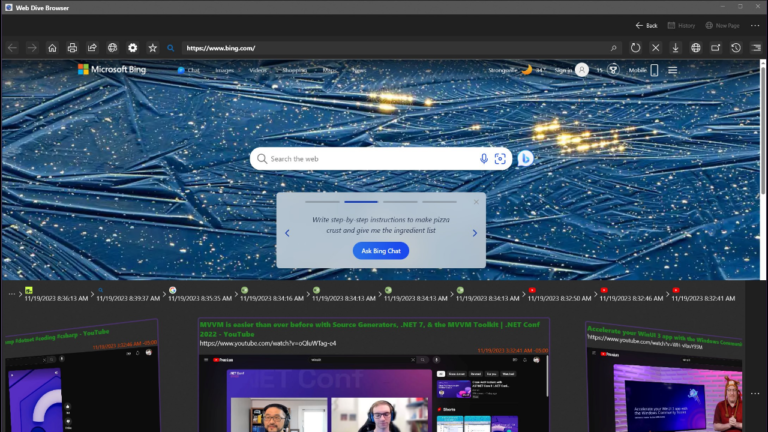Viewport: 768px width, 432px height.
Task: Click the Ask Bing Chat button
Action: [381, 251]
